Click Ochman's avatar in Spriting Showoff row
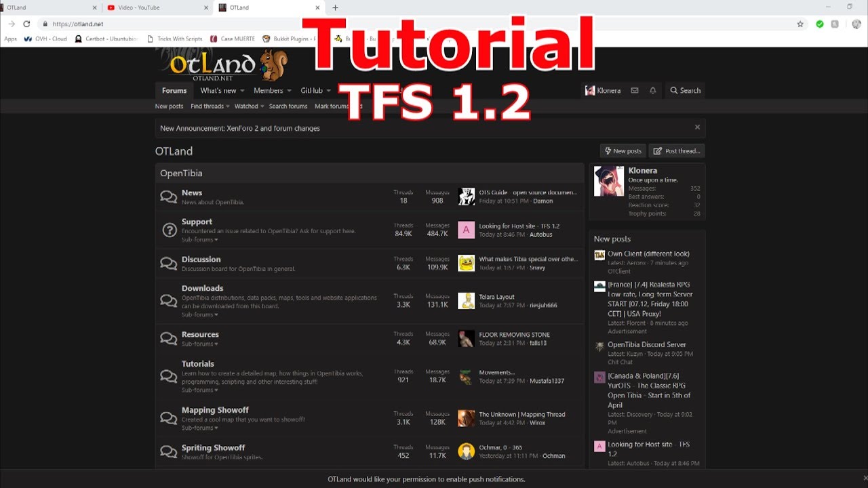This screenshot has height=488, width=868. click(x=466, y=451)
